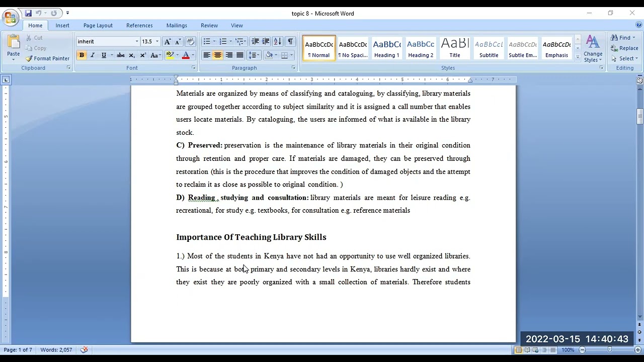Open the View tab

[237, 26]
